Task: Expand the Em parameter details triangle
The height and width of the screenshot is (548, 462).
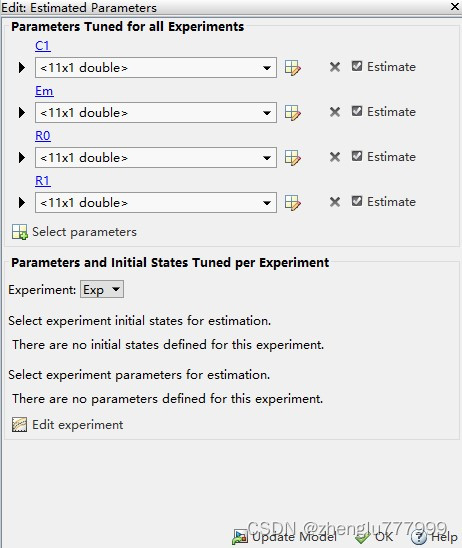Action: [x=22, y=113]
